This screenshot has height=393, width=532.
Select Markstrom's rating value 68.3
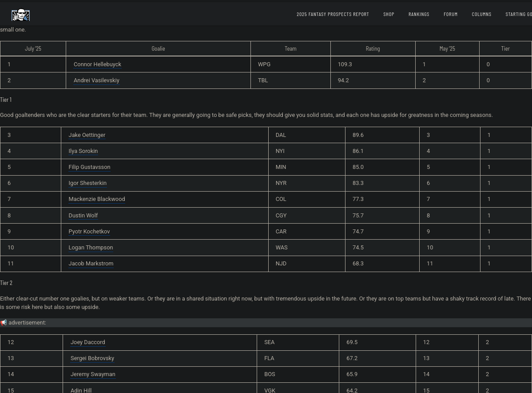pyautogui.click(x=358, y=263)
